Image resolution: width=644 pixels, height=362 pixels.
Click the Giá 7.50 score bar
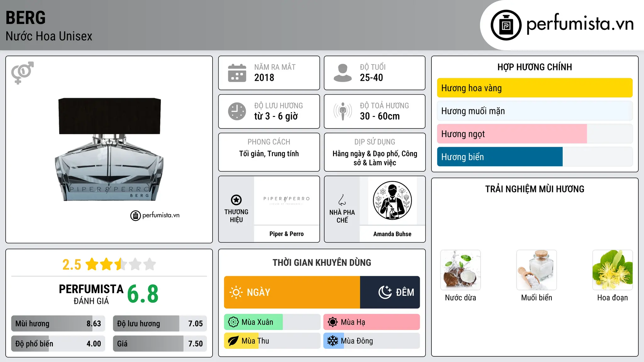[160, 344]
